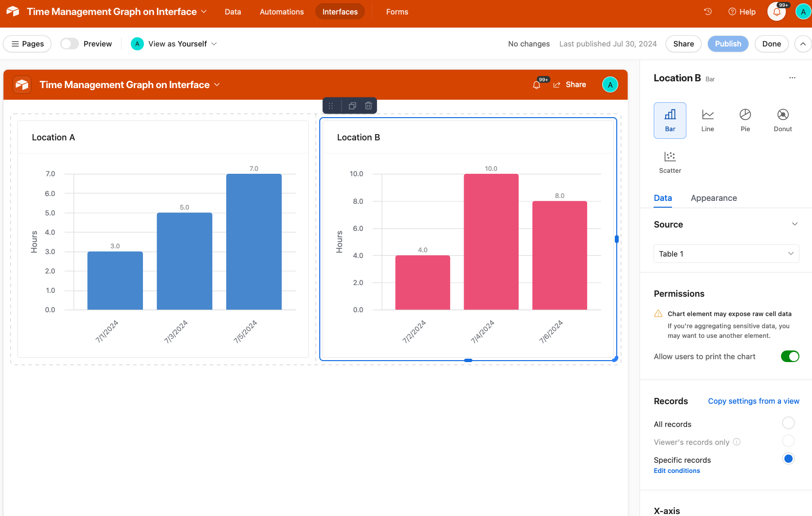Viewport: 812px width, 516px height.
Task: Open the account avatar in top bar
Action: [803, 12]
